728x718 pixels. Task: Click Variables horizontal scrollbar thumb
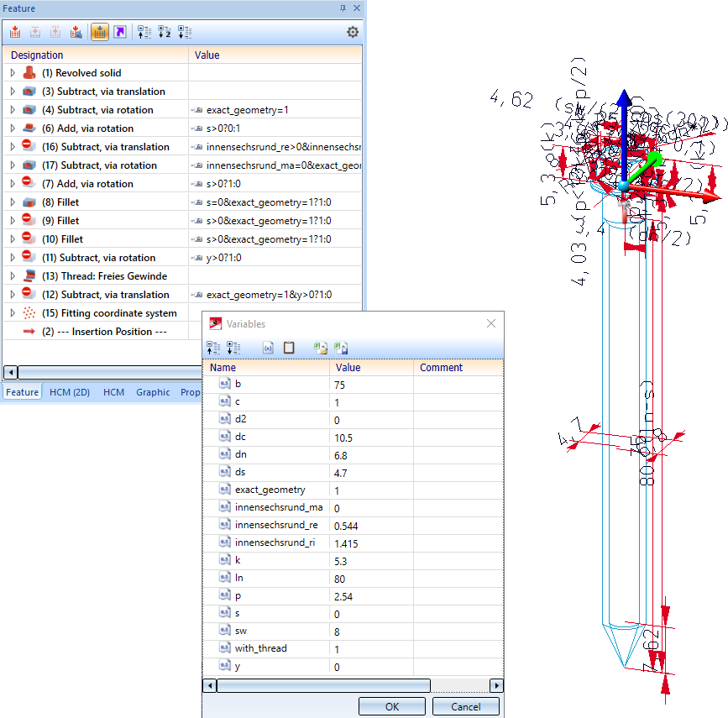coord(323,685)
